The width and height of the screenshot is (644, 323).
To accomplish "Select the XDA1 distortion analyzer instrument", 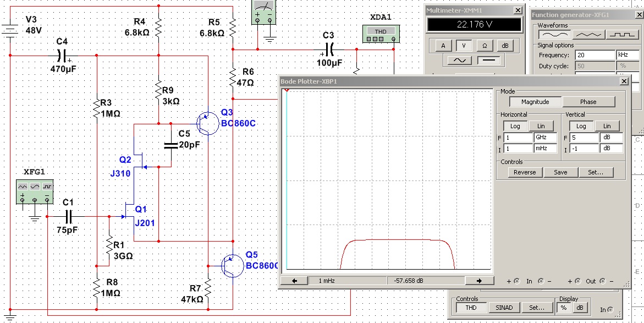I will (381, 34).
